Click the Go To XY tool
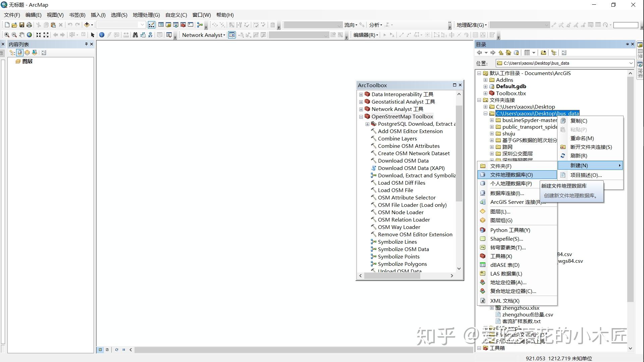This screenshot has height=362, width=644. pos(150,35)
